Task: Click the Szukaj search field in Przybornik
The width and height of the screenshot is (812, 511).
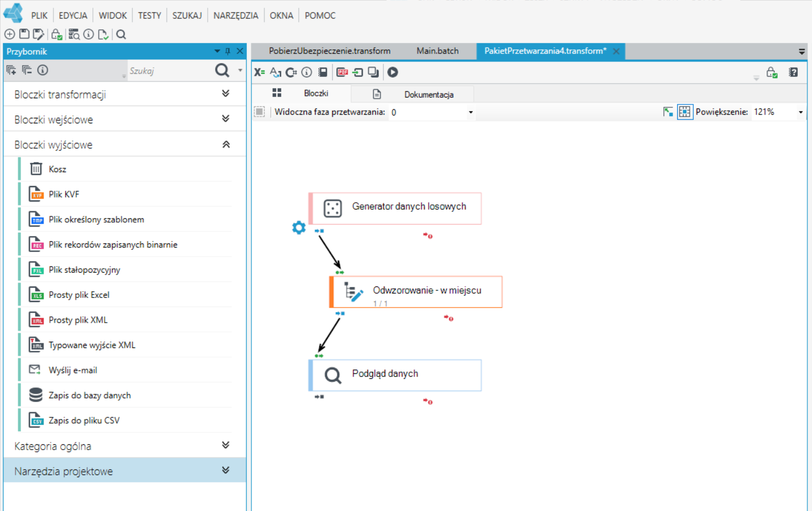Action: pos(169,71)
